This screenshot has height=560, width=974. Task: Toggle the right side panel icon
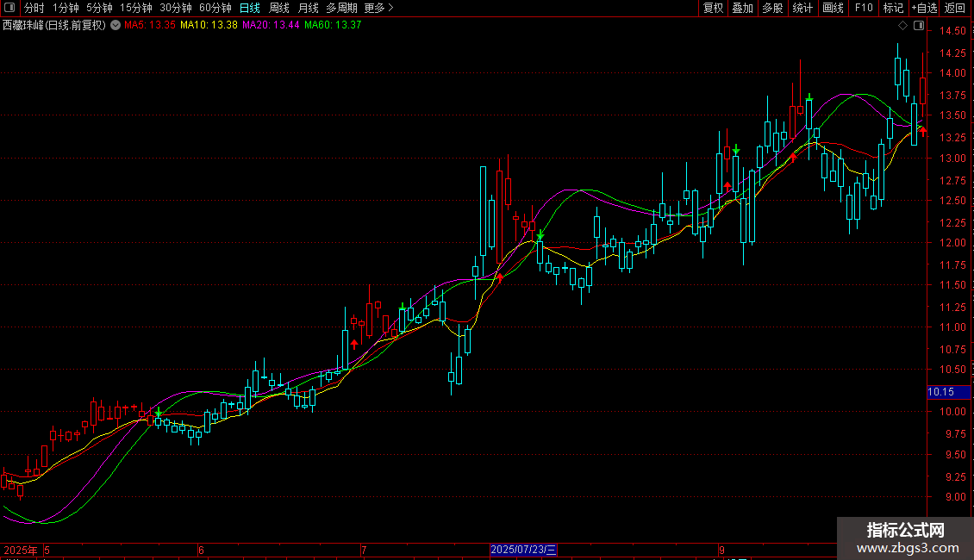coord(919,26)
